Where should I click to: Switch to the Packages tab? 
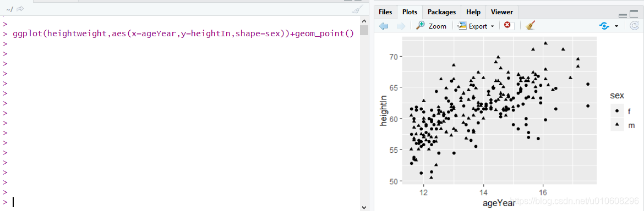[x=441, y=12]
